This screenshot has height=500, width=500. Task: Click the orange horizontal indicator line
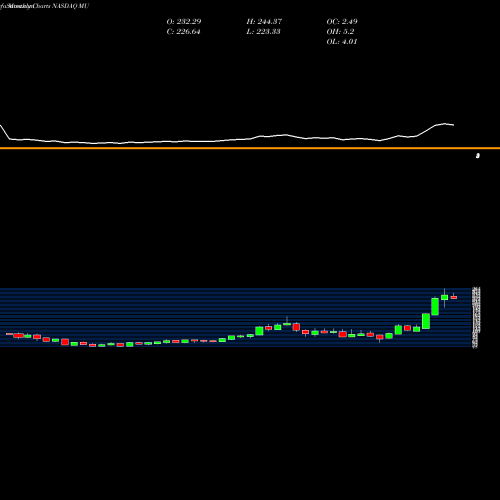250,148
